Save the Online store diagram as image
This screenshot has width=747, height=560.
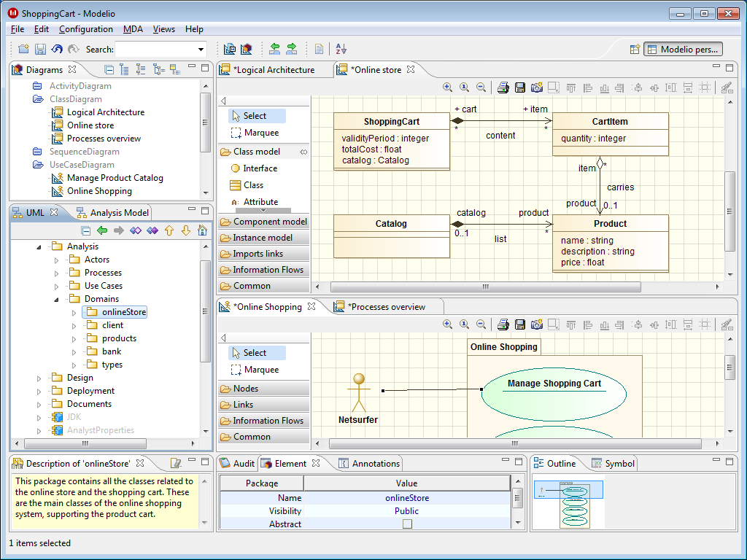(x=520, y=87)
